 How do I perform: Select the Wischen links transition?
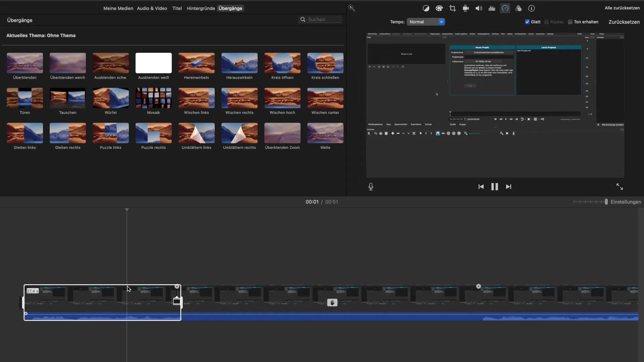pos(197,98)
